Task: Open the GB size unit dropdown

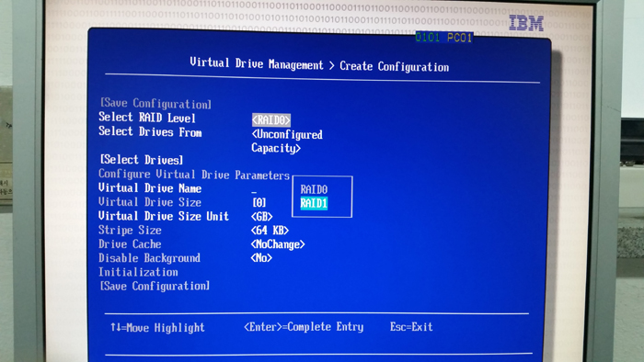Action: tap(261, 217)
